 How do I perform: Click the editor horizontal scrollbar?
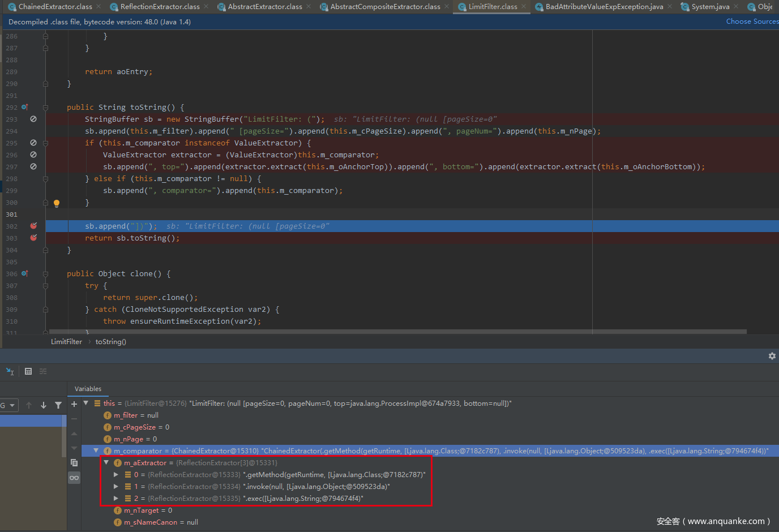pos(396,332)
